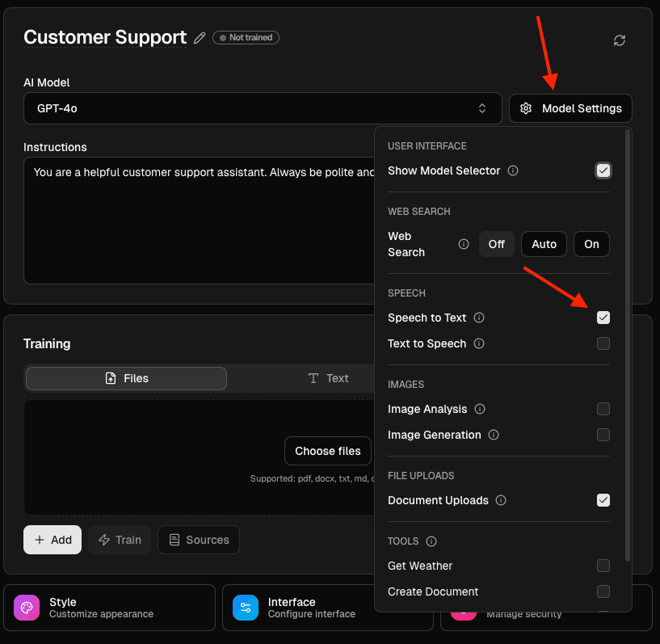Viewport: 660px width, 644px height.
Task: Disable the Show Model Selector checkbox
Action: click(x=603, y=170)
